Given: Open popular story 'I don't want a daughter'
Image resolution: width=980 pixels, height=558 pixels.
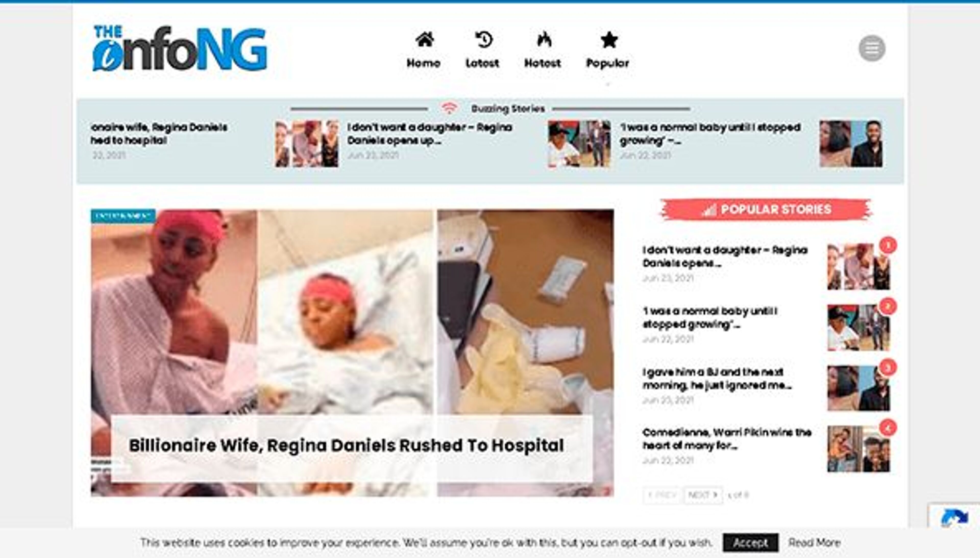Looking at the screenshot, I should 725,256.
